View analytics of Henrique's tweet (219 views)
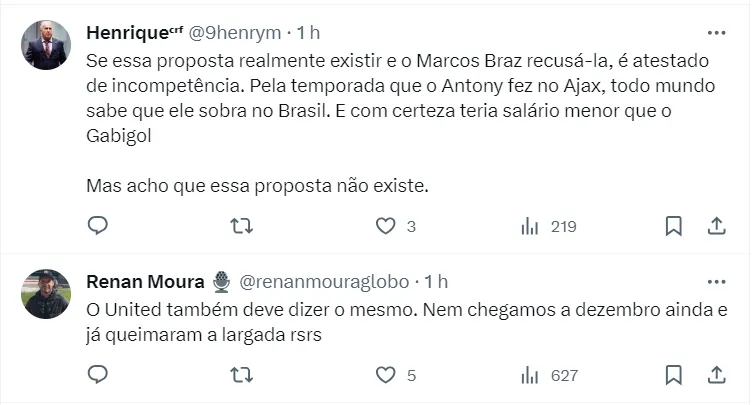The height and width of the screenshot is (405, 753). (530, 226)
